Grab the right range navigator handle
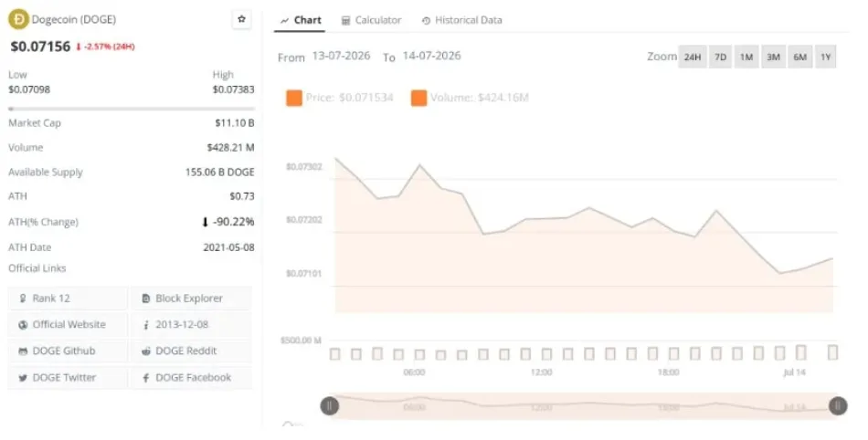Viewport: 868px width, 440px height. coord(838,406)
